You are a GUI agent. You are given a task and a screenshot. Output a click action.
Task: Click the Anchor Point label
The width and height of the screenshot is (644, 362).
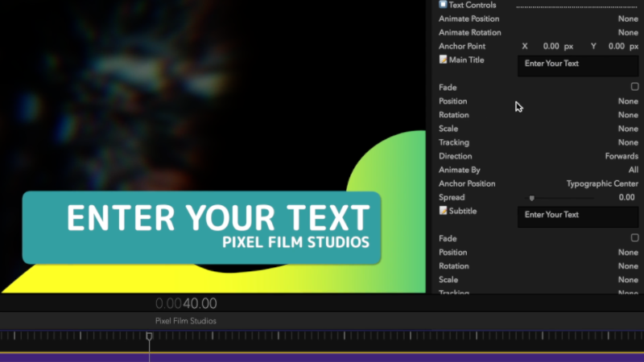pos(462,47)
